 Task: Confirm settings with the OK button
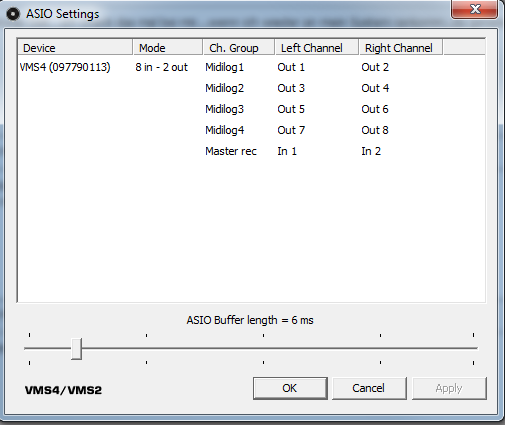pyautogui.click(x=290, y=388)
